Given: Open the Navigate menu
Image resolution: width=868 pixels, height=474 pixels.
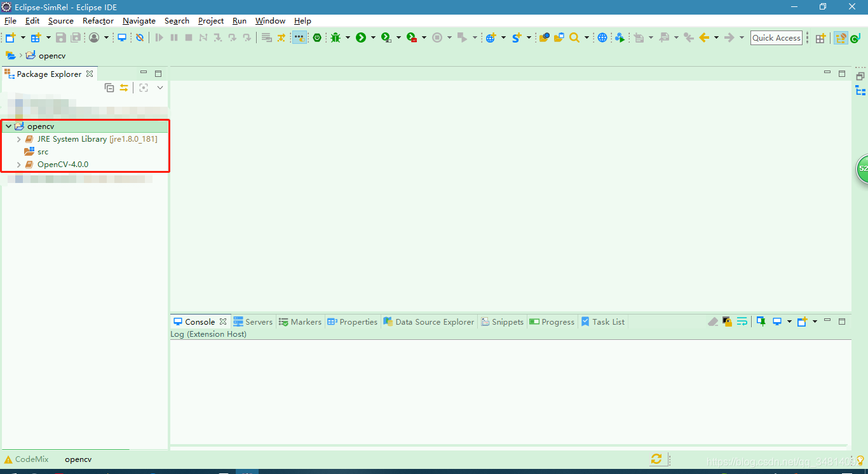Looking at the screenshot, I should tap(139, 20).
